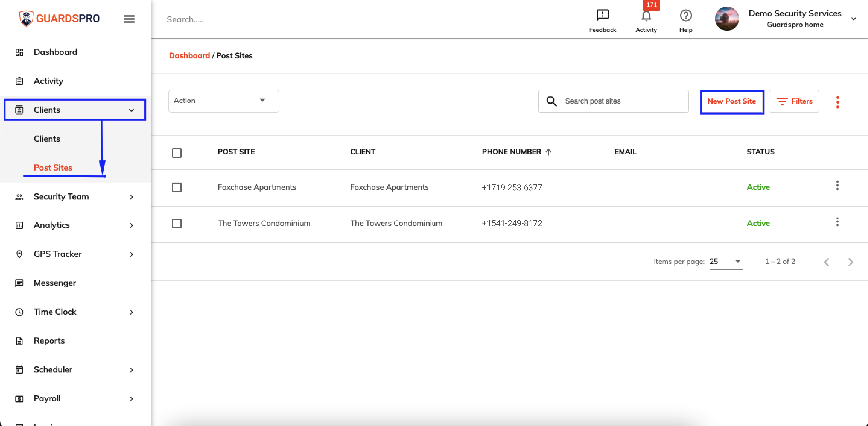
Task: Click the Security Team people icon
Action: point(19,197)
